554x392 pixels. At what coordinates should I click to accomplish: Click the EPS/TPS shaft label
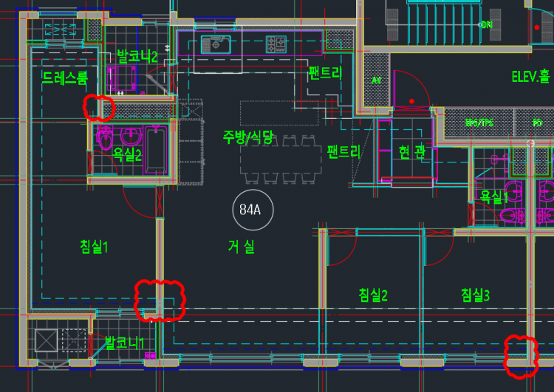479,123
